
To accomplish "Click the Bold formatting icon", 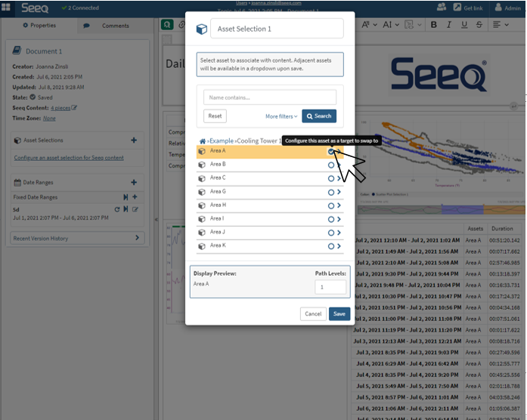I will click(x=434, y=24).
